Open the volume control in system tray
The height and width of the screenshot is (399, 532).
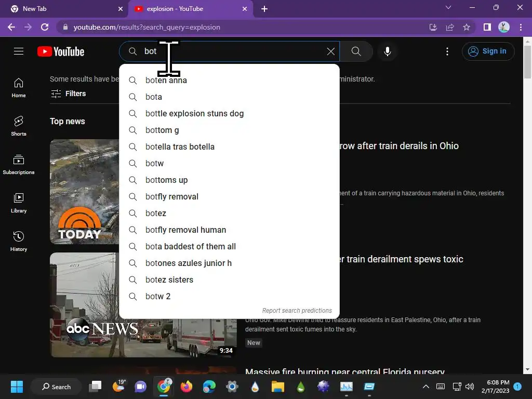(470, 387)
